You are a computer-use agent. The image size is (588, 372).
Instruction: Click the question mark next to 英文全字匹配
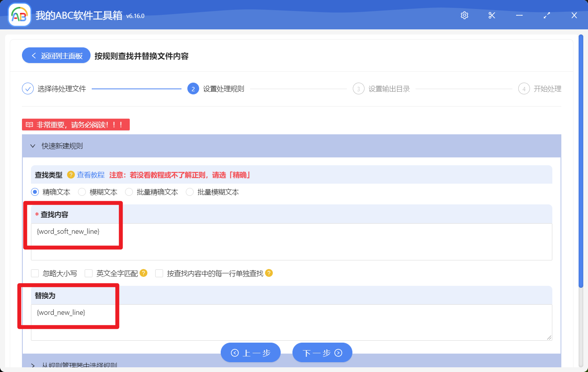(143, 273)
